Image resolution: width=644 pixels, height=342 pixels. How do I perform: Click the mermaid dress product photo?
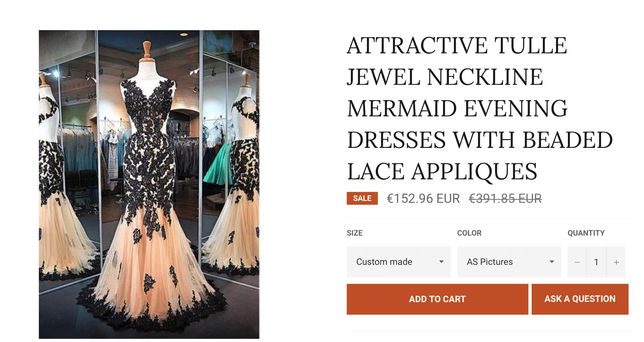[x=149, y=184]
